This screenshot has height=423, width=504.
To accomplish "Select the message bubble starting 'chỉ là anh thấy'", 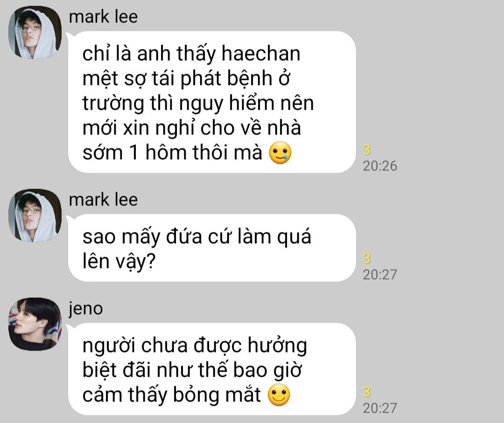I will point(212,102).
